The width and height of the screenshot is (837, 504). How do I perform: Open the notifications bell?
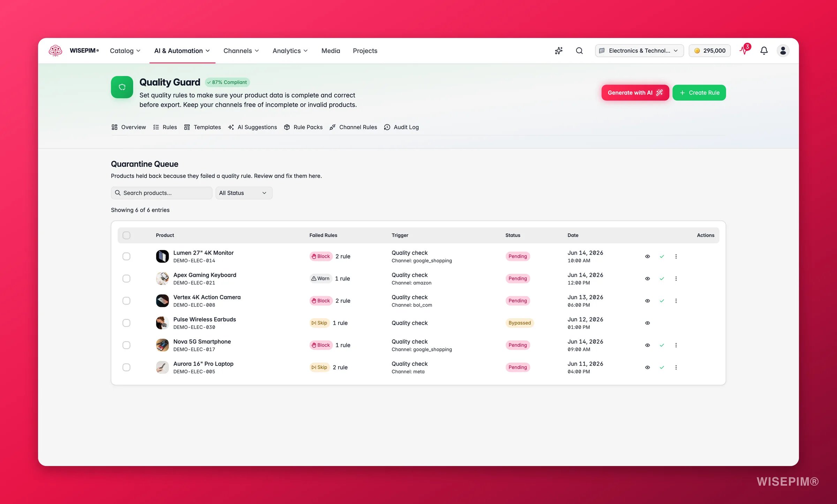(x=764, y=51)
